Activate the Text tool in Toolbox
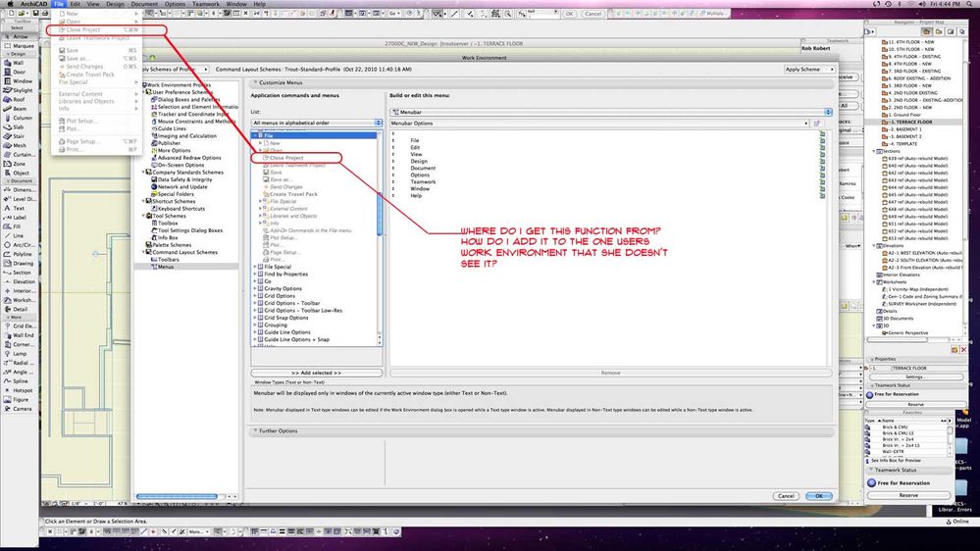 click(19, 208)
